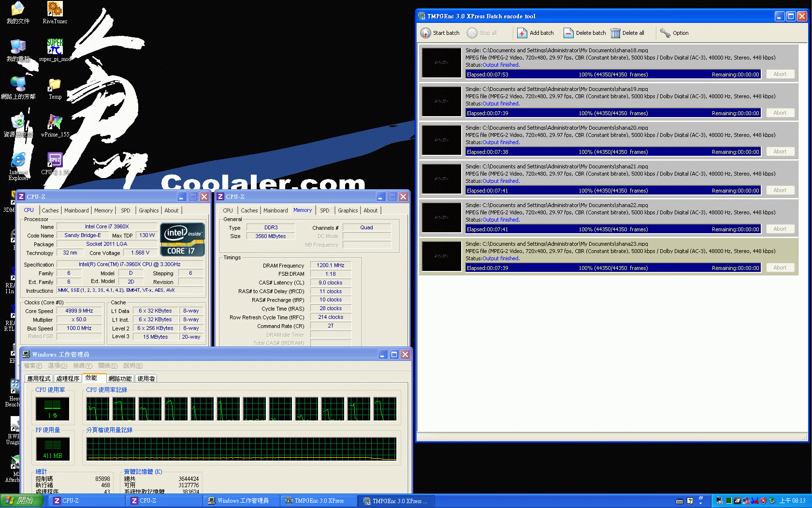Switch to 網路功能 tab in Task Manager
Screen dimensions: 812x508
[x=120, y=378]
